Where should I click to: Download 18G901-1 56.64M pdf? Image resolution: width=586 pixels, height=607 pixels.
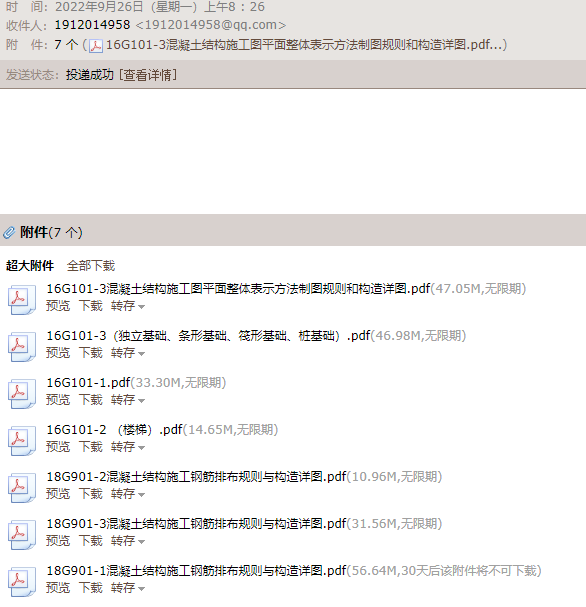(x=91, y=588)
